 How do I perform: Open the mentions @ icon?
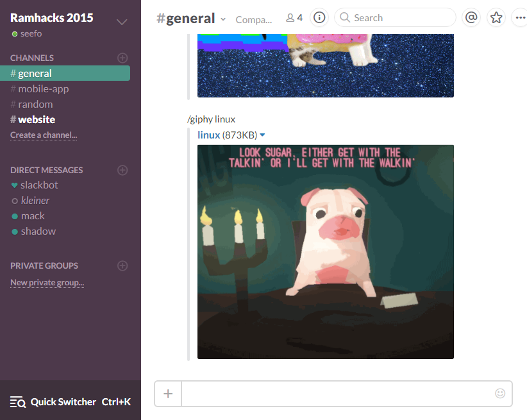471,17
